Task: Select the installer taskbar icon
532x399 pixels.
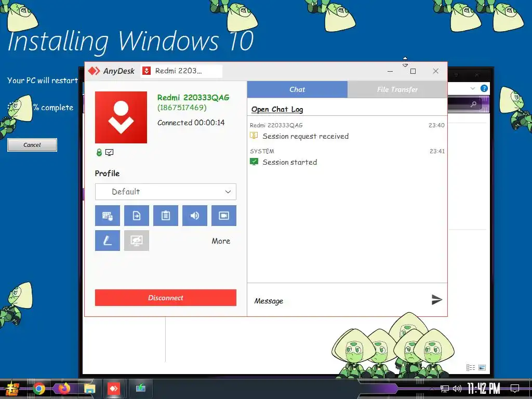Action: 140,388
